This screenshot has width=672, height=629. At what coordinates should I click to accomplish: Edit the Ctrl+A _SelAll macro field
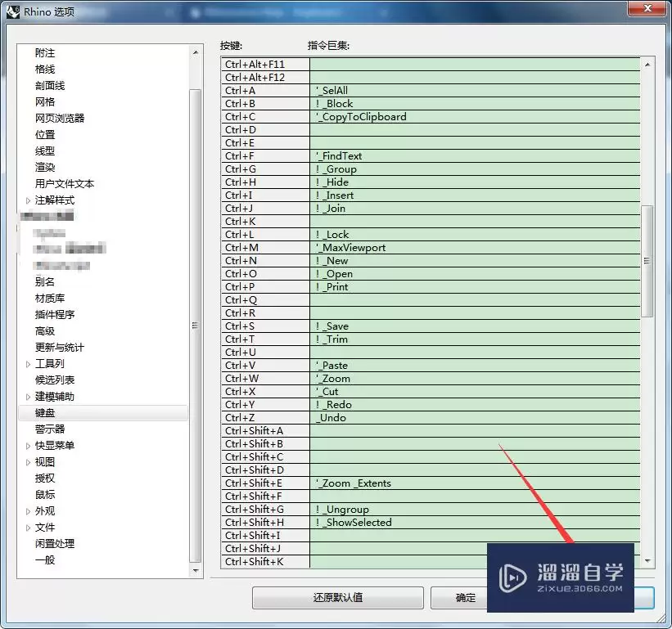click(x=475, y=91)
